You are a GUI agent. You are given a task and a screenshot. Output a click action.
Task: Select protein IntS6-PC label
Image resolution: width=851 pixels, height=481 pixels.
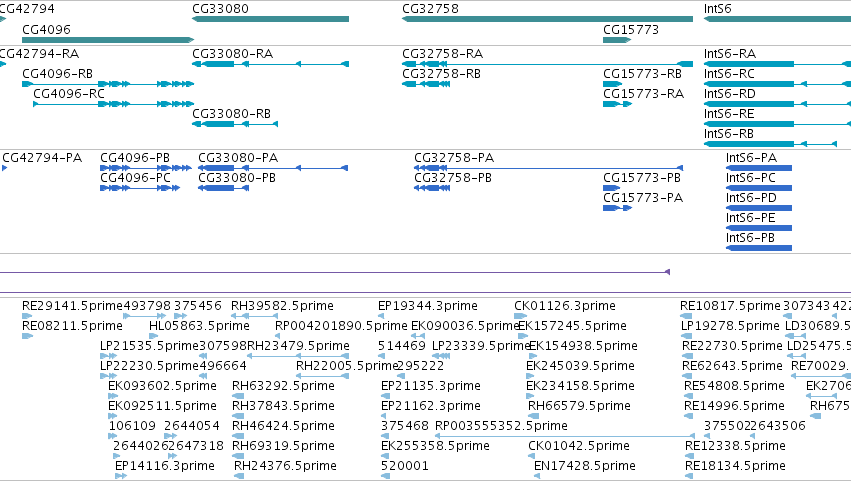[751, 178]
